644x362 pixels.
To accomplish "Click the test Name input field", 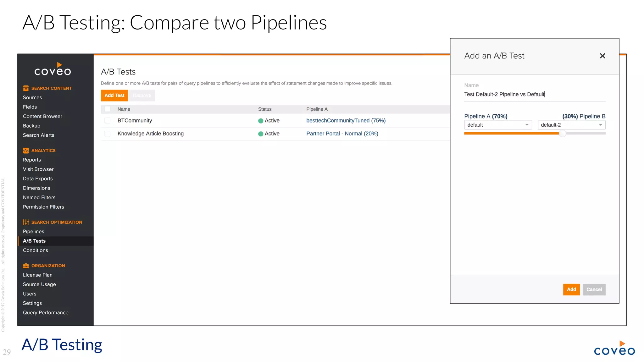I will pyautogui.click(x=534, y=94).
